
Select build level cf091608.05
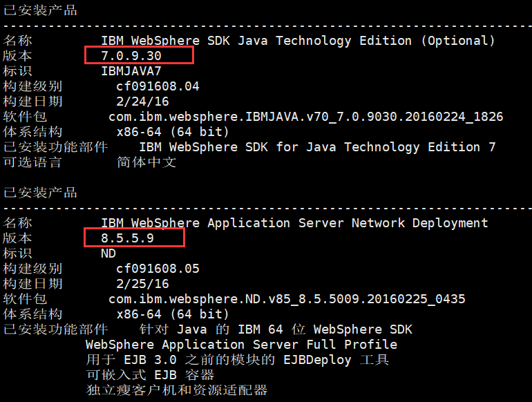[158, 268]
